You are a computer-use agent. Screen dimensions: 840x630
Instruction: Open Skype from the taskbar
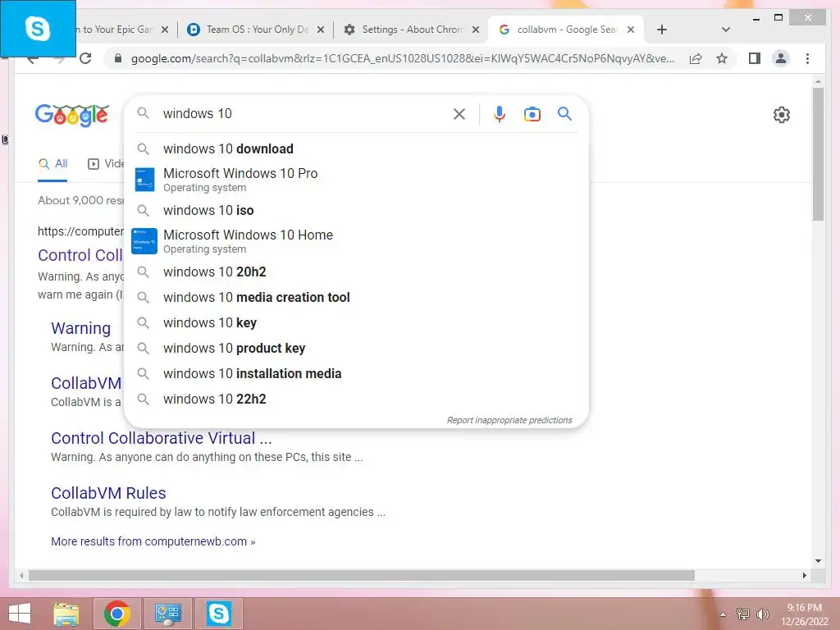218,614
